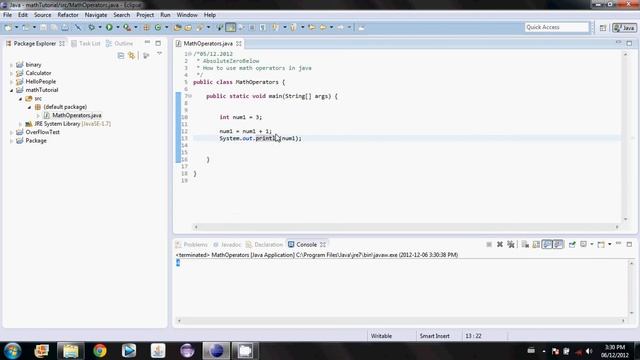Open the Package Explorer View Menu triangle
640x360 pixels.
[x=159, y=53]
